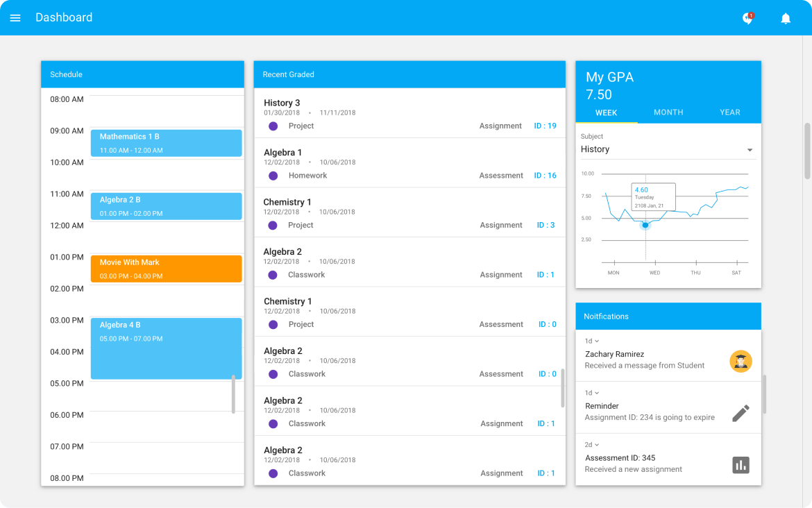Click Zachary Ramirez's student avatar icon
Viewport: 812px width, 508px height.
(x=741, y=361)
